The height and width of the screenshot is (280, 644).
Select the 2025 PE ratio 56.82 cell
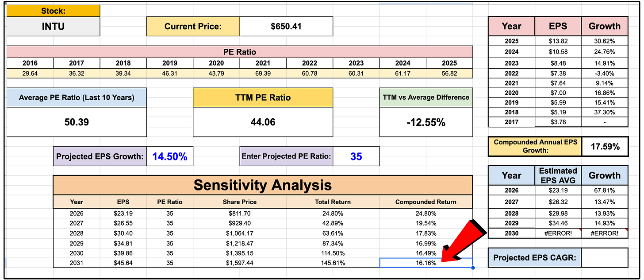point(449,73)
